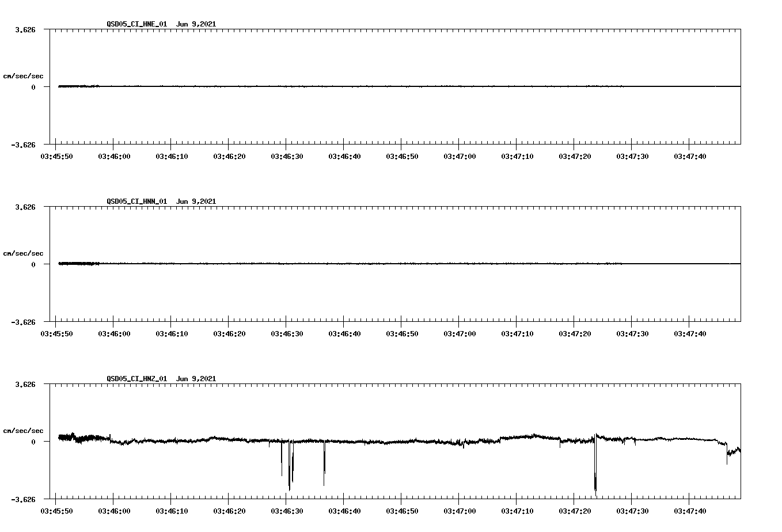
Task: Click the cm/sec/sec unit label on HNE plot
Action: pyautogui.click(x=23, y=76)
